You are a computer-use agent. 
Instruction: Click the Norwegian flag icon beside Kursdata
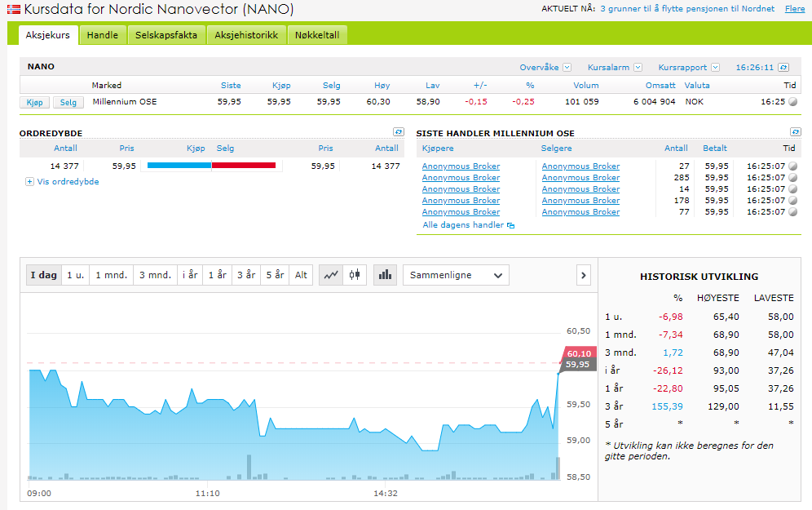point(14,9)
